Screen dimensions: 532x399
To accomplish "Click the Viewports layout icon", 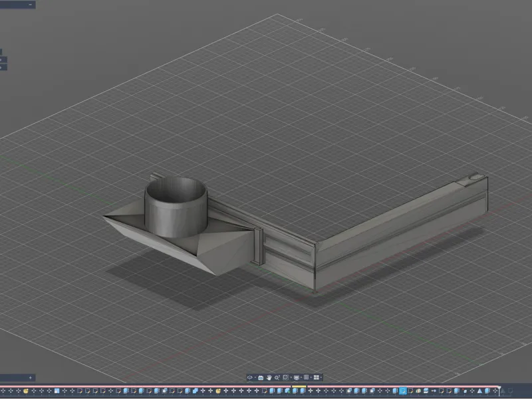I will point(317,377).
